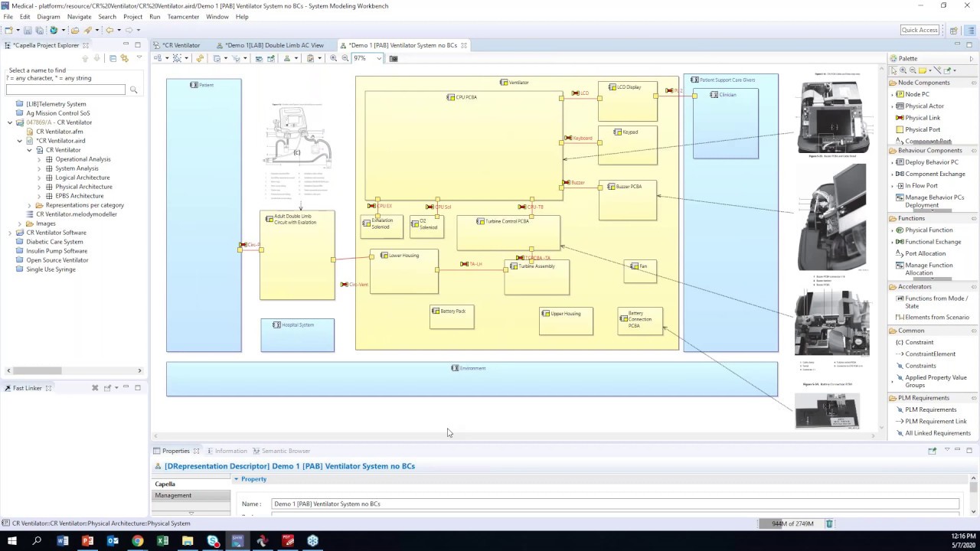
Task: Click Windows Start button
Action: click(11, 541)
